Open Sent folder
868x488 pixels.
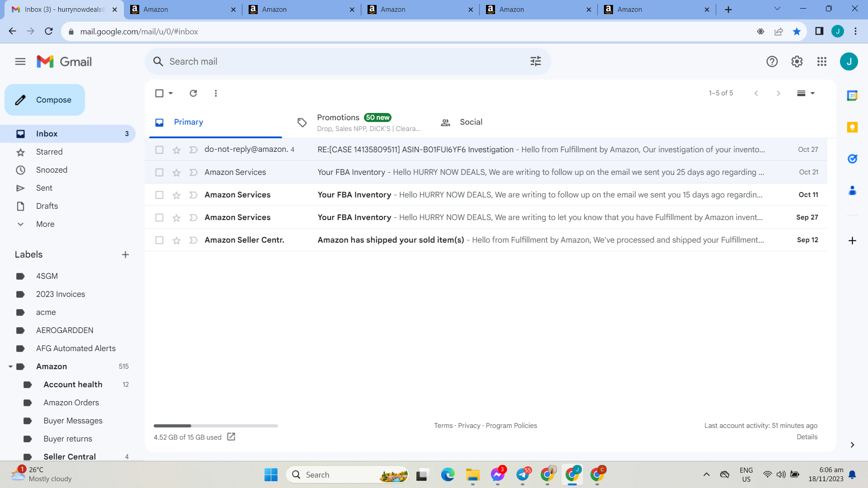(44, 188)
